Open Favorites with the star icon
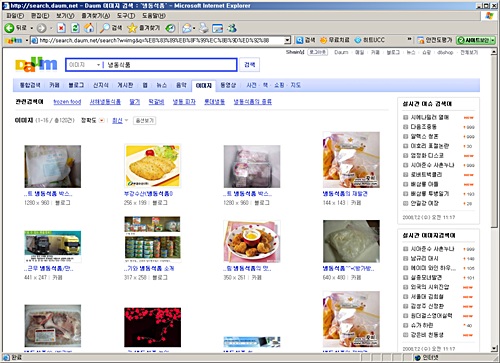Viewport: 500px width, 363px height. pyautogui.click(x=132, y=28)
